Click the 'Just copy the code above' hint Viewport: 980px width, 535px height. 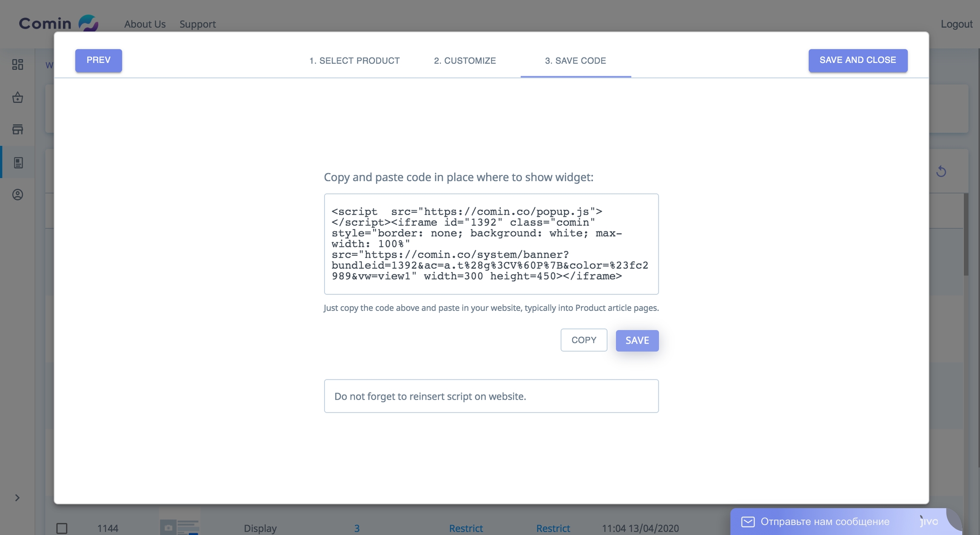(x=491, y=308)
